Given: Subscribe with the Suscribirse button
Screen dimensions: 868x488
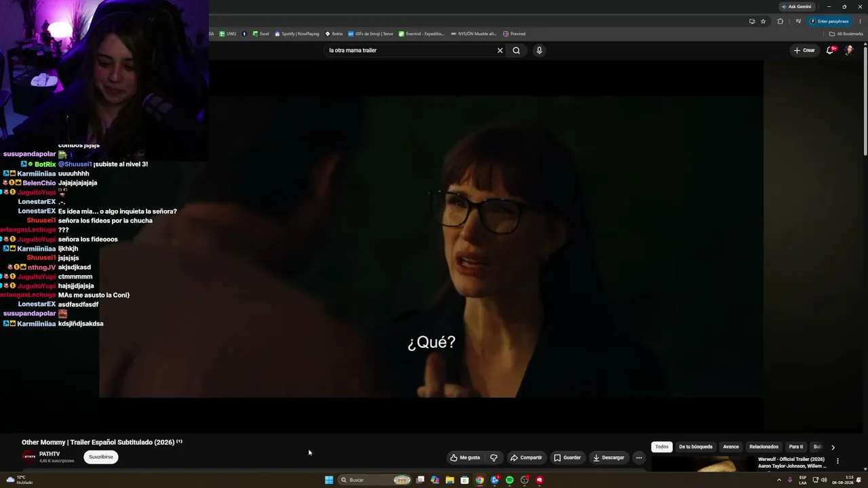Looking at the screenshot, I should pyautogui.click(x=101, y=457).
